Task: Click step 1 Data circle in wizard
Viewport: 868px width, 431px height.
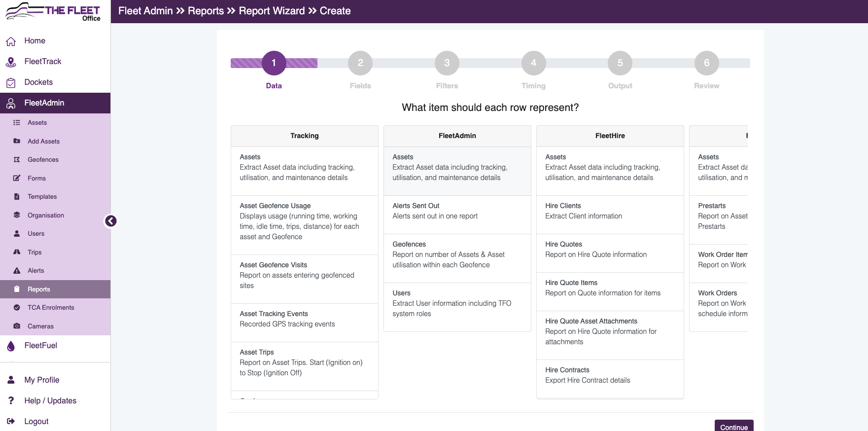Action: pyautogui.click(x=274, y=63)
